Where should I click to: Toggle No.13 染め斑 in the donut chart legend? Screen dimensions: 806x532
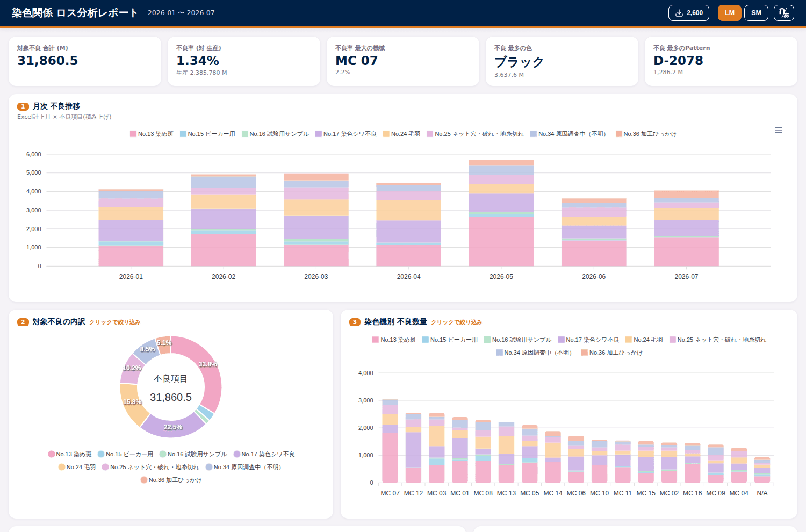coord(70,454)
